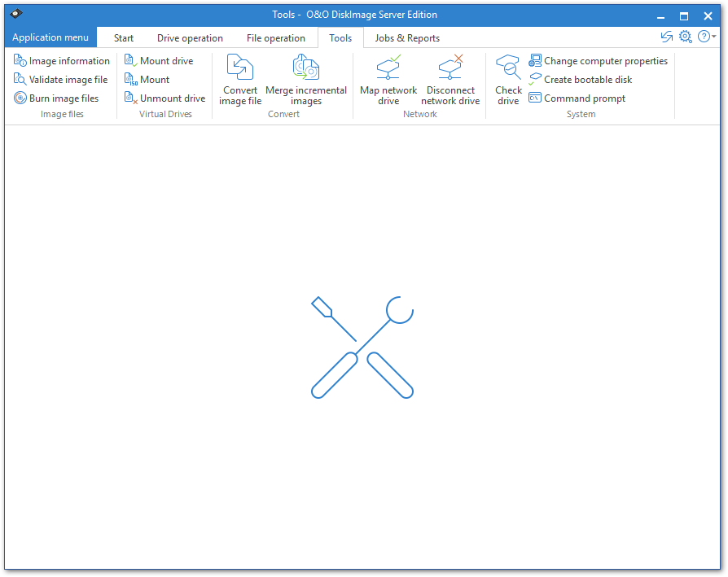728x577 pixels.
Task: Open the File operation tab
Action: tap(276, 38)
